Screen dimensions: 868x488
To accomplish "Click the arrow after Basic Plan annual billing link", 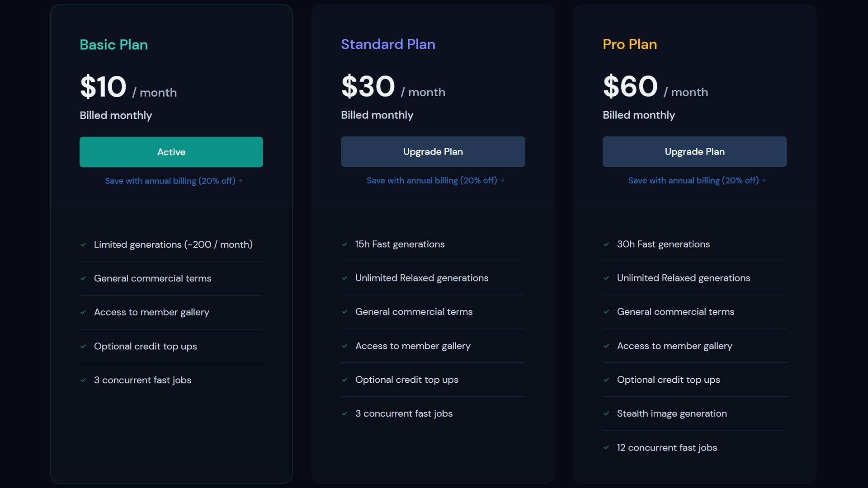I will [x=241, y=181].
